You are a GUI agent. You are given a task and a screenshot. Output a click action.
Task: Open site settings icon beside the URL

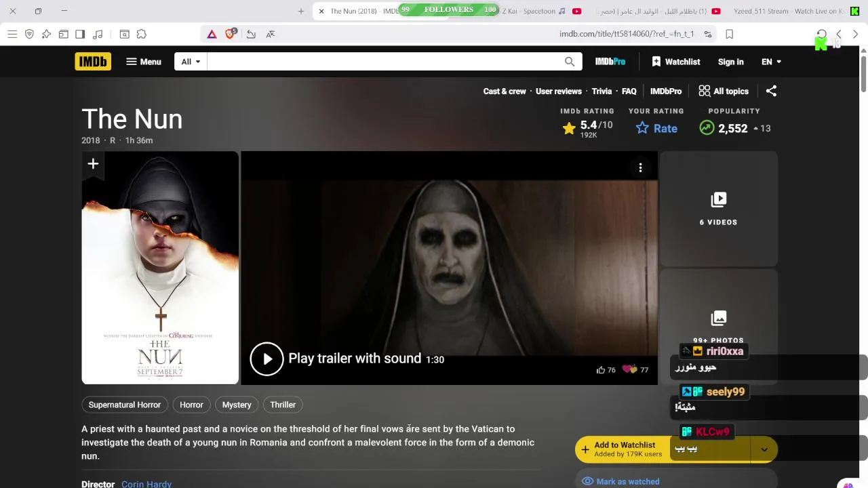(x=708, y=34)
